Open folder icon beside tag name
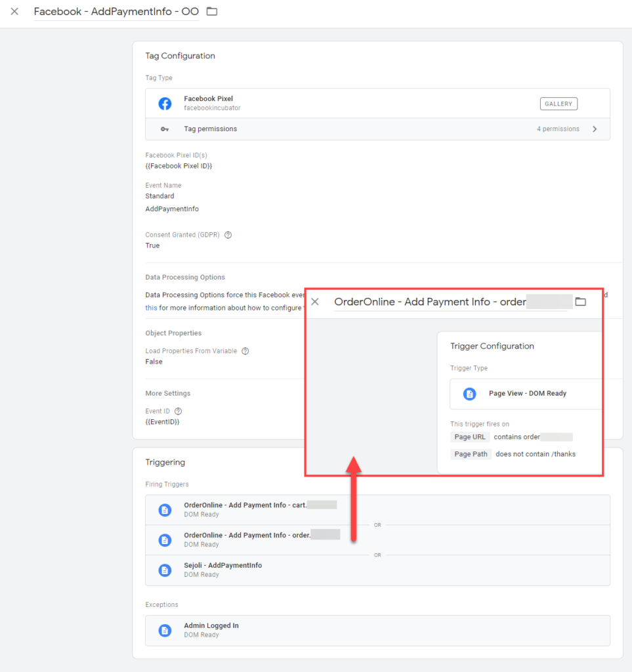The image size is (632, 672). pos(212,11)
